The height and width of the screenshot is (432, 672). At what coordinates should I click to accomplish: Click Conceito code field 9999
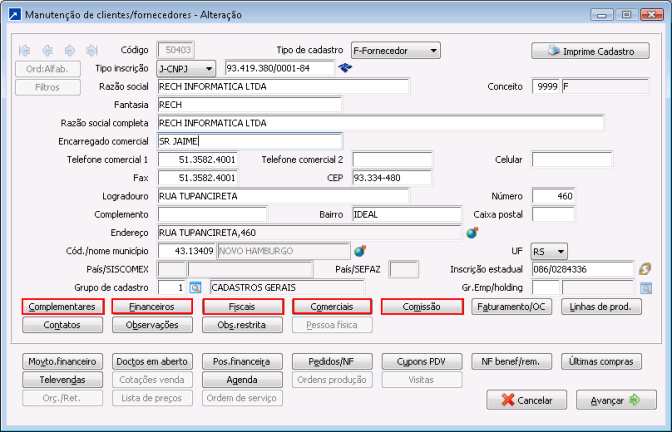point(546,87)
